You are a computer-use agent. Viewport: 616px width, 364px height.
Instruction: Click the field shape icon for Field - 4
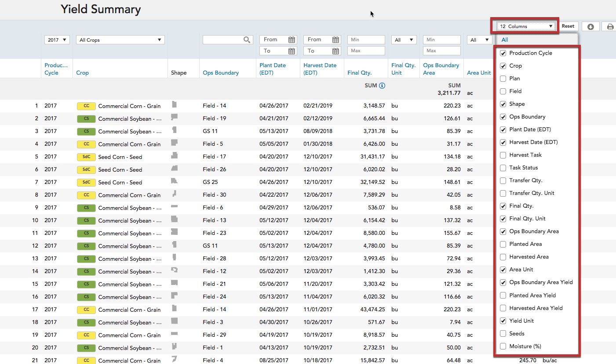click(174, 359)
